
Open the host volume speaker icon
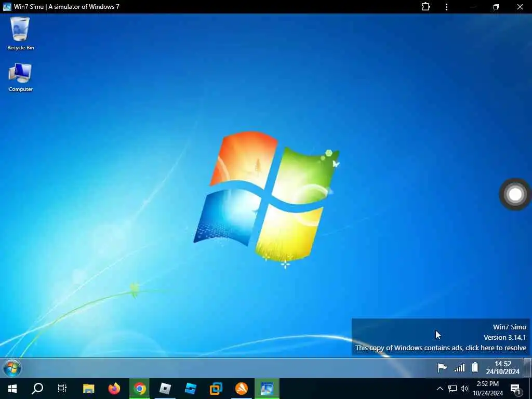[x=464, y=389]
